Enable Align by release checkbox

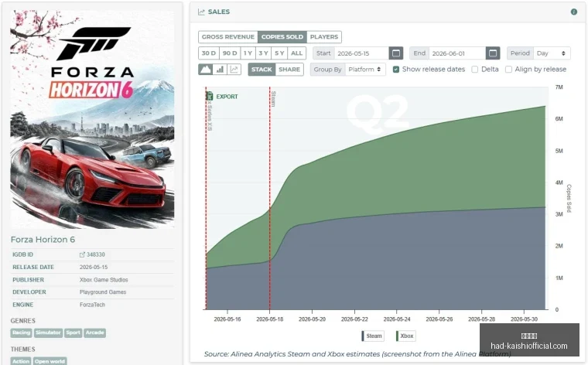pos(508,70)
